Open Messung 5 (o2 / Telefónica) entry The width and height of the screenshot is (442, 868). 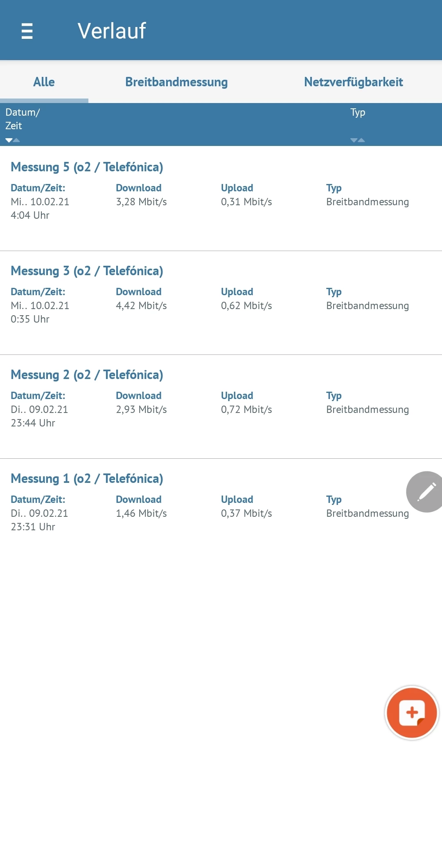(x=87, y=167)
